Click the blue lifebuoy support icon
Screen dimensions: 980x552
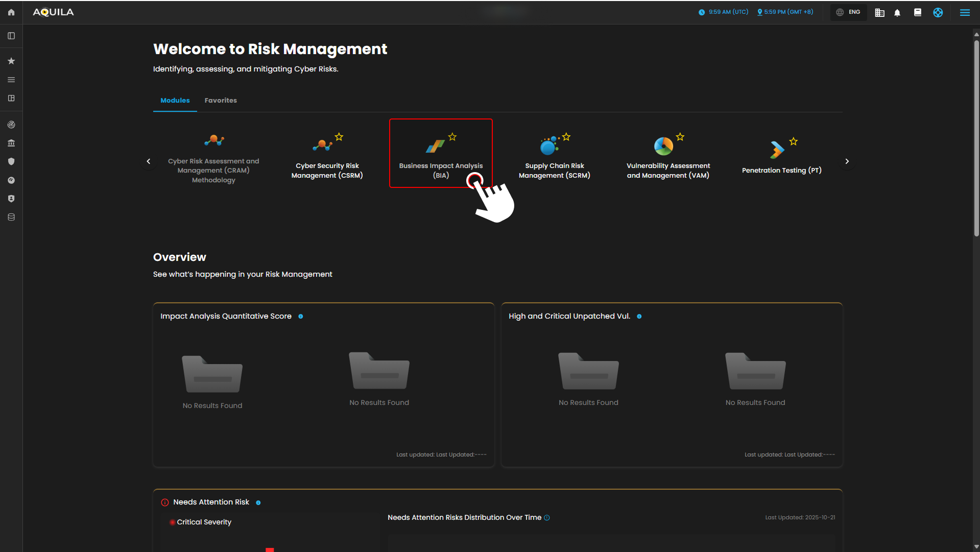pos(938,13)
